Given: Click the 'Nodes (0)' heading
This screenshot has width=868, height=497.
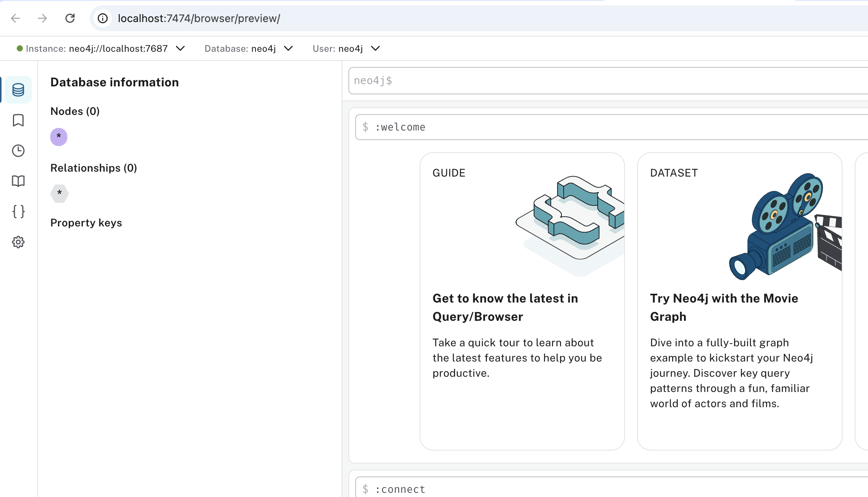Looking at the screenshot, I should pyautogui.click(x=75, y=111).
